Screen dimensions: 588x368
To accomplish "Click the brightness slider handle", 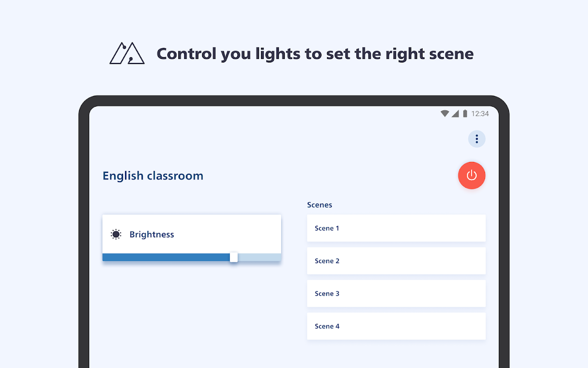I will (x=234, y=257).
